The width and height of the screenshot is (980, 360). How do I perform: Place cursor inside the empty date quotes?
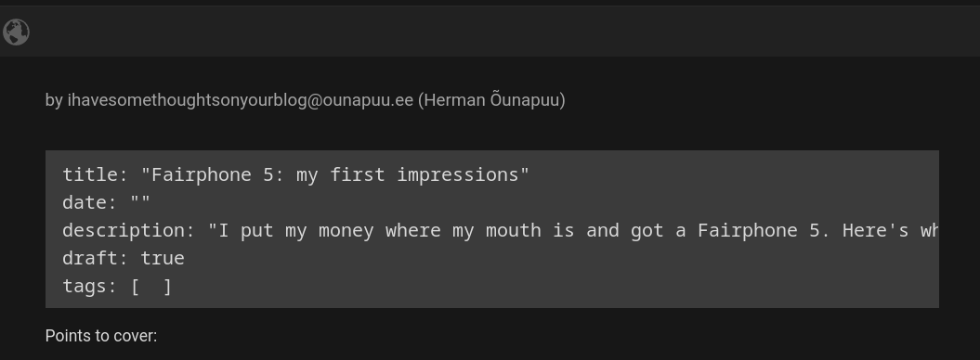(x=140, y=201)
